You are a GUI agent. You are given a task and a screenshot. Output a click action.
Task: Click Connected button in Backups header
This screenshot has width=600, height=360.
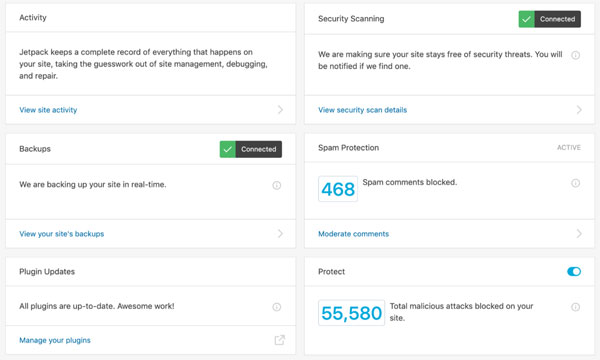click(251, 149)
